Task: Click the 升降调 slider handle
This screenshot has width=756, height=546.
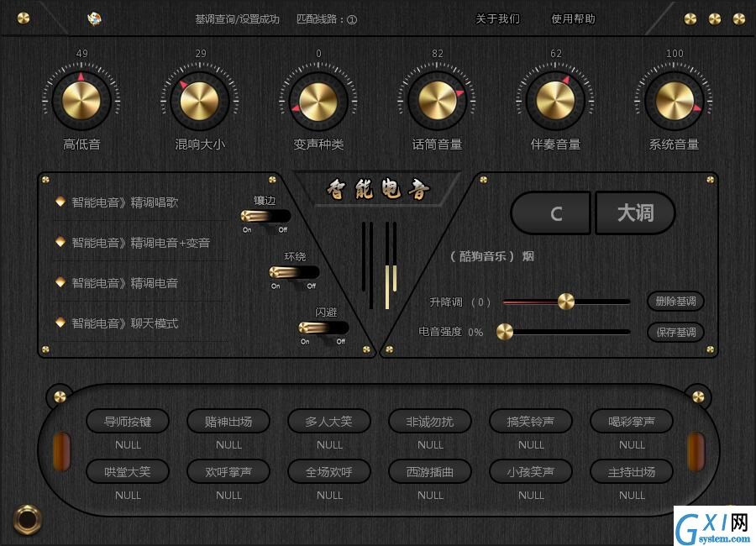Action: pos(566,302)
